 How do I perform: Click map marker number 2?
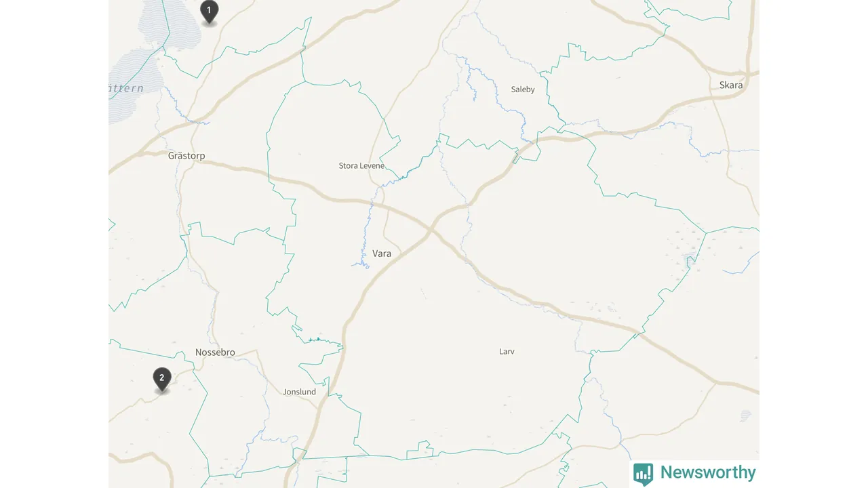coord(161,379)
